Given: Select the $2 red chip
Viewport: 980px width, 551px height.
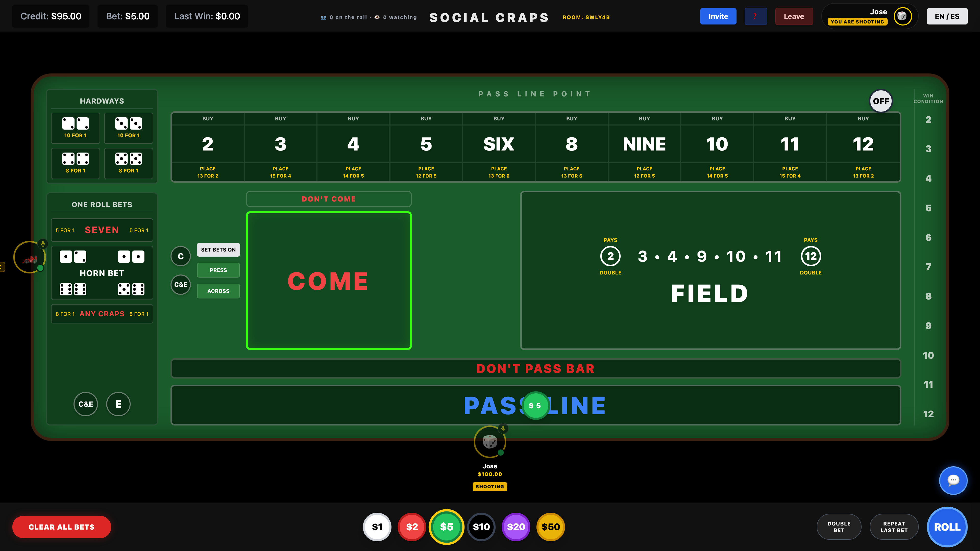Looking at the screenshot, I should click(412, 527).
